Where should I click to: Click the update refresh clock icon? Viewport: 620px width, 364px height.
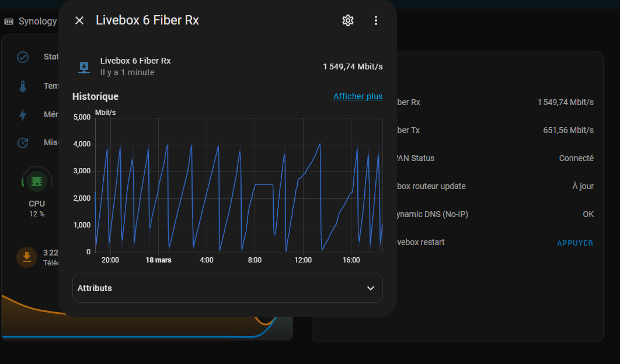point(23,143)
